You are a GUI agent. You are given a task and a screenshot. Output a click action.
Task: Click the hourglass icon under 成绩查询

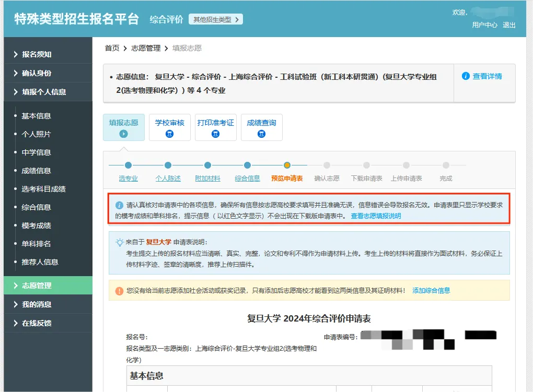(x=261, y=134)
